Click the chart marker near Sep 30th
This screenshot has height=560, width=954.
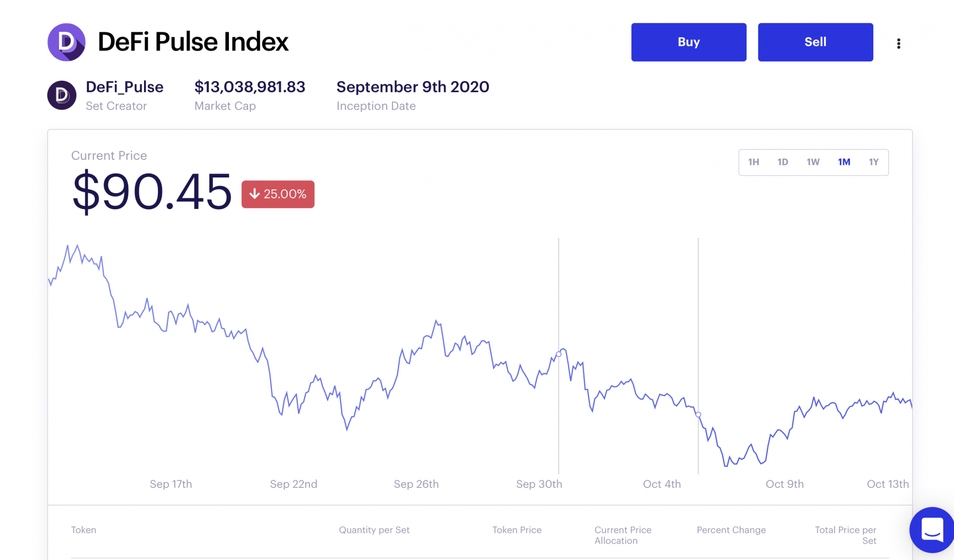(x=559, y=354)
